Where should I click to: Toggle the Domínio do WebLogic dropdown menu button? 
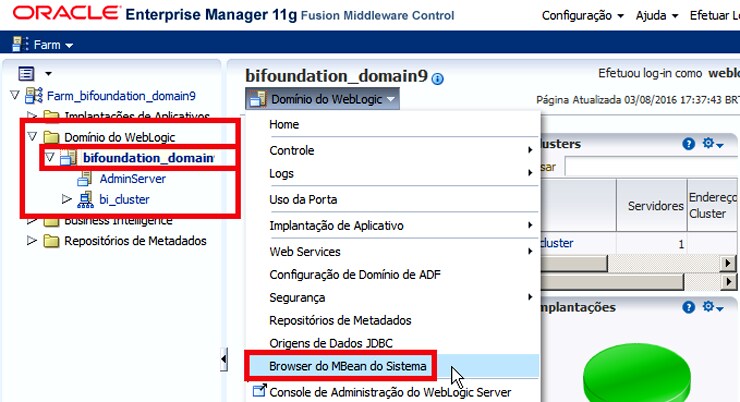coord(322,99)
